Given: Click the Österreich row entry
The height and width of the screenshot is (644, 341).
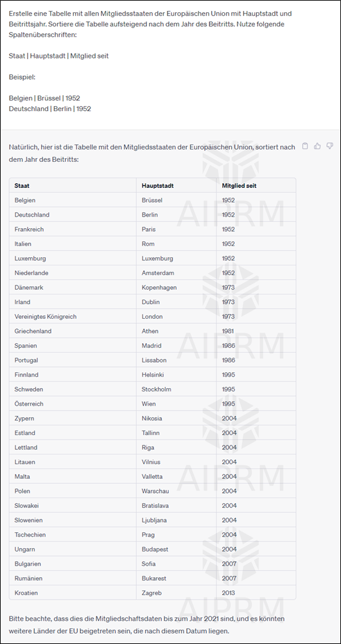Looking at the screenshot, I should pos(29,404).
